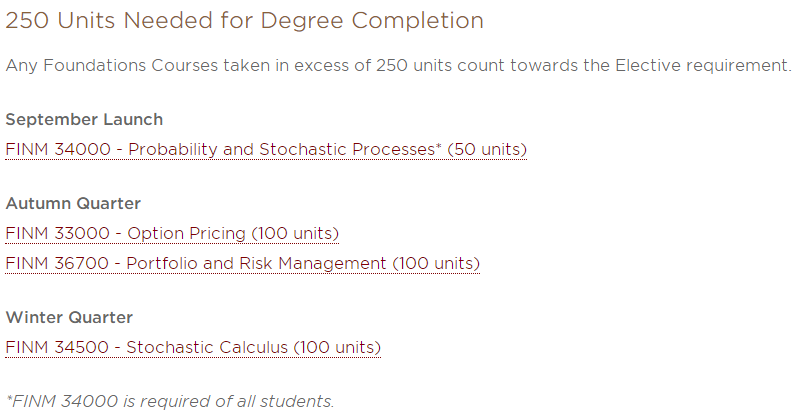Click the course code 'FINM 36700' in the Autumn list
Screen dimensions: 801x414
click(57, 264)
